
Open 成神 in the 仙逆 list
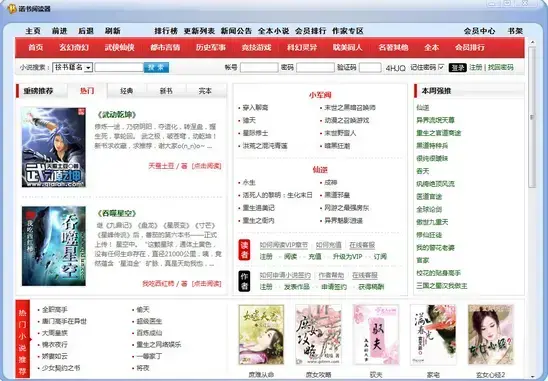coord(331,182)
